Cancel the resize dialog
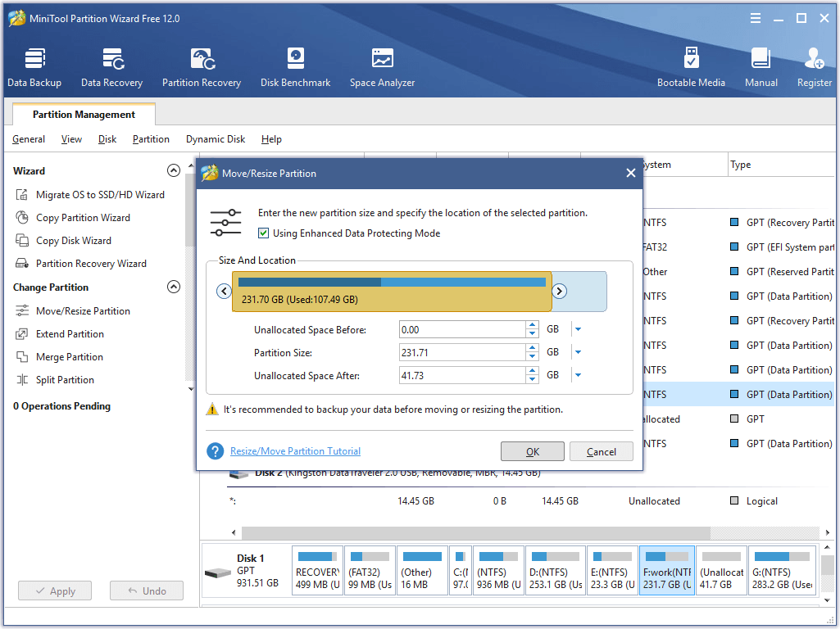The width and height of the screenshot is (840, 629). tap(601, 451)
